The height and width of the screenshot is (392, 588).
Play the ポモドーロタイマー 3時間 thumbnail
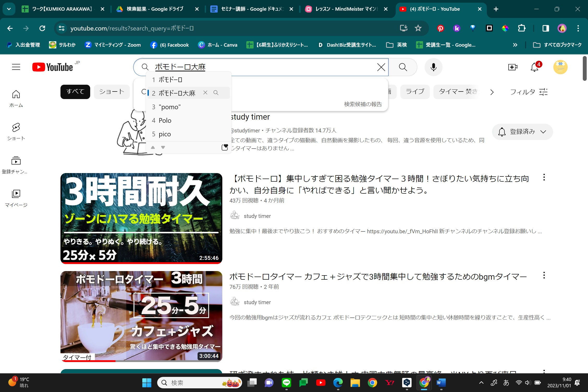[x=141, y=316]
